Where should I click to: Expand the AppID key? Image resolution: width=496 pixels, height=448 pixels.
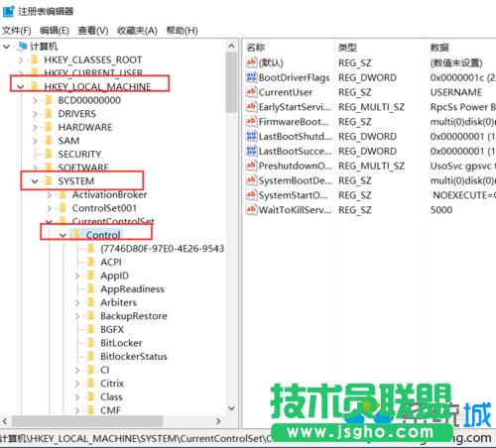click(77, 276)
